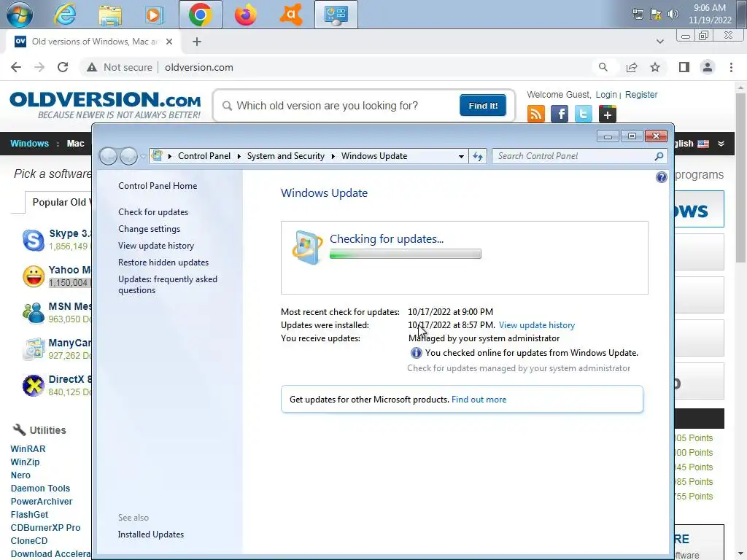Open Windows Media Player taskbar icon

click(x=153, y=15)
